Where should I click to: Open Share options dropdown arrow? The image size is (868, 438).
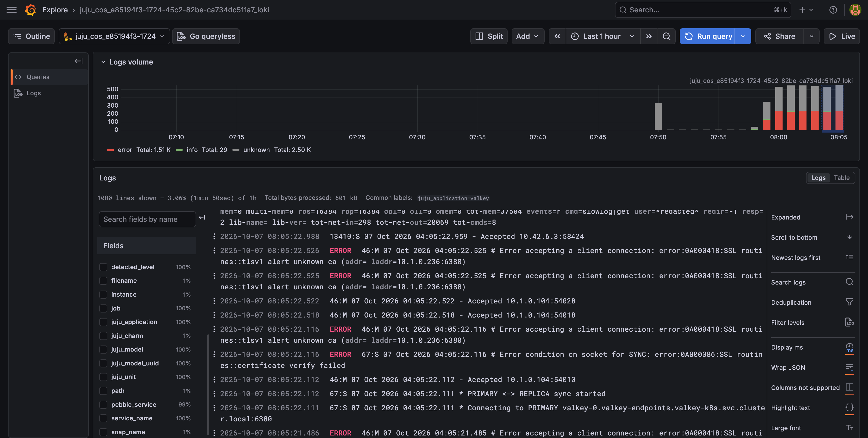click(x=811, y=36)
